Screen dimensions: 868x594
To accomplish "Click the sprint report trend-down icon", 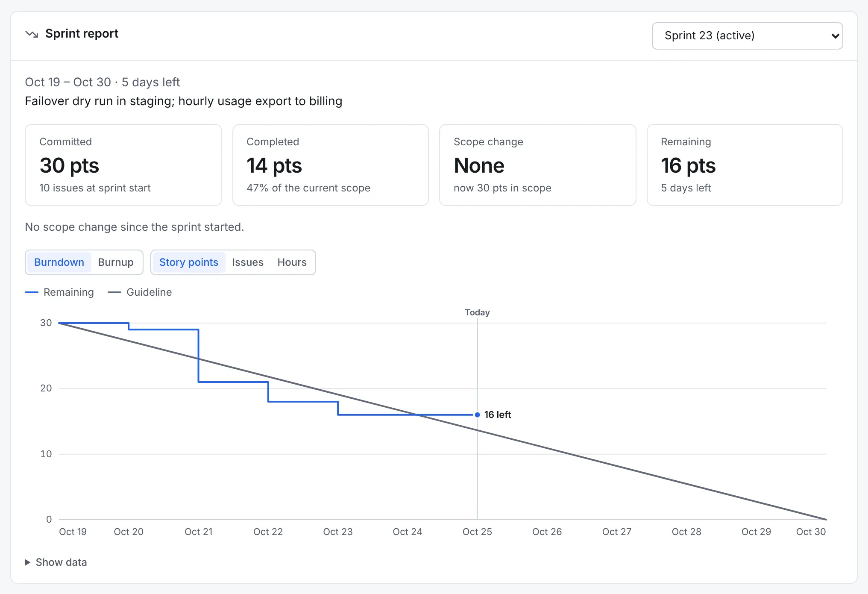I will coord(32,34).
